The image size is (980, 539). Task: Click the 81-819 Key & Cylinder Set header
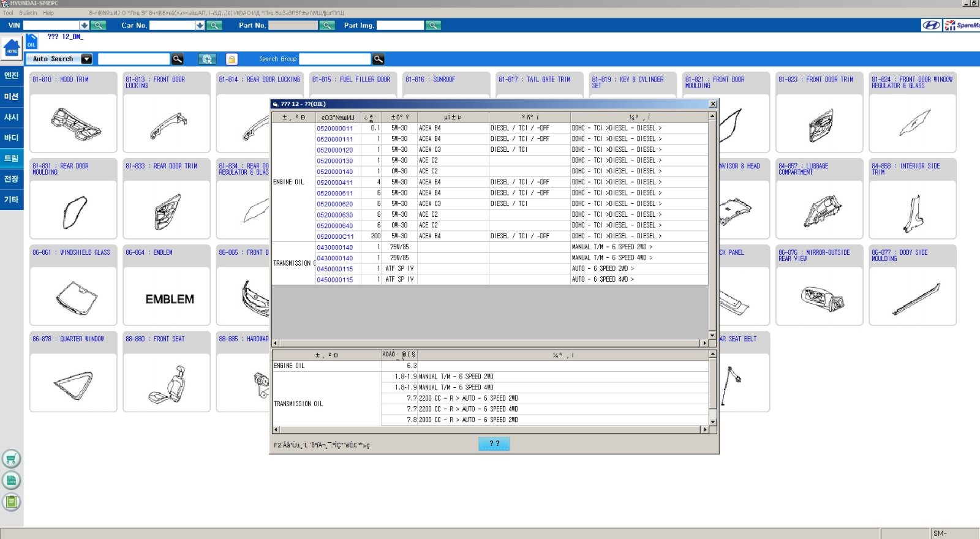[633, 82]
